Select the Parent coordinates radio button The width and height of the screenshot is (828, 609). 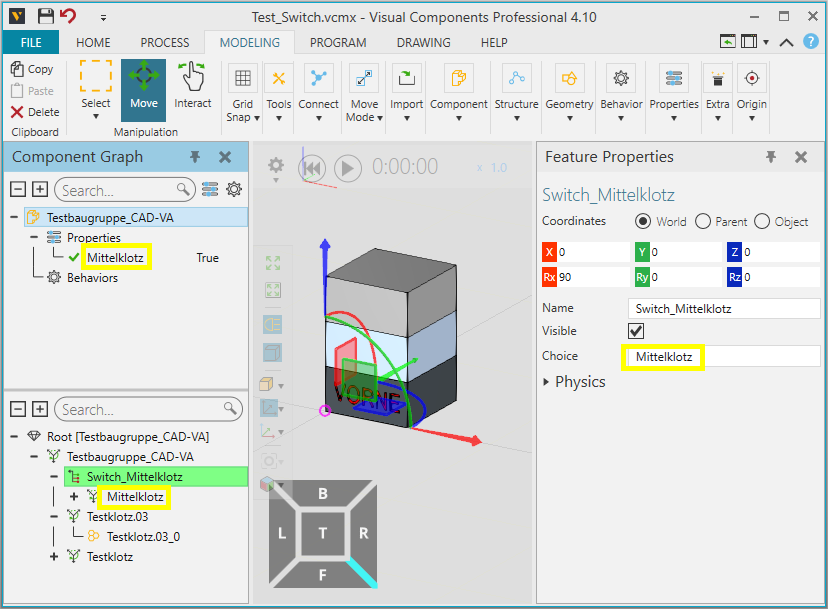707,221
